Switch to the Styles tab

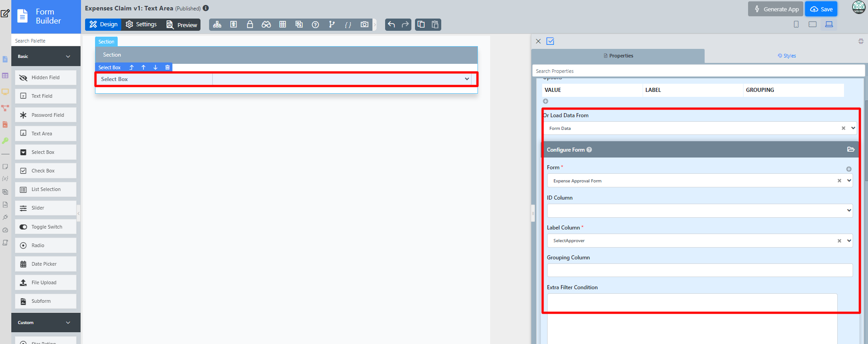tap(787, 56)
